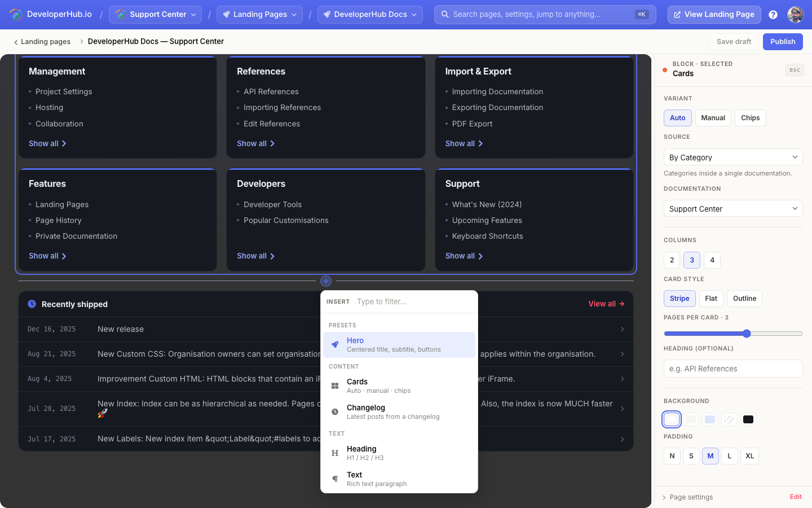Click chevron on Aug 21, 2025 changelog row
Image resolution: width=812 pixels, height=508 pixels.
[x=622, y=354]
